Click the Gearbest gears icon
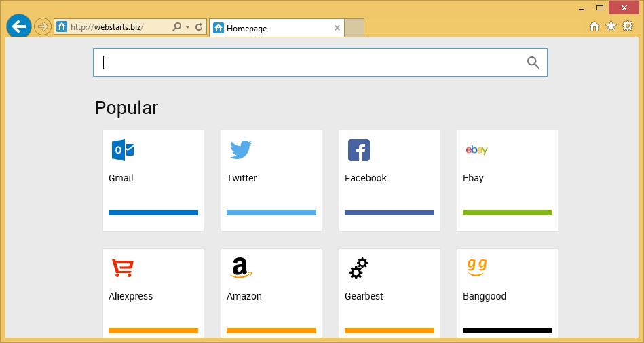 pos(358,268)
